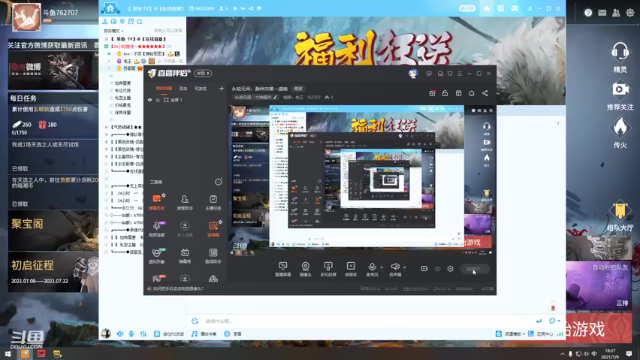The width and height of the screenshot is (640, 360).
Task: Click the mode pill button next to streaming companion logo
Action: pyautogui.click(x=203, y=73)
